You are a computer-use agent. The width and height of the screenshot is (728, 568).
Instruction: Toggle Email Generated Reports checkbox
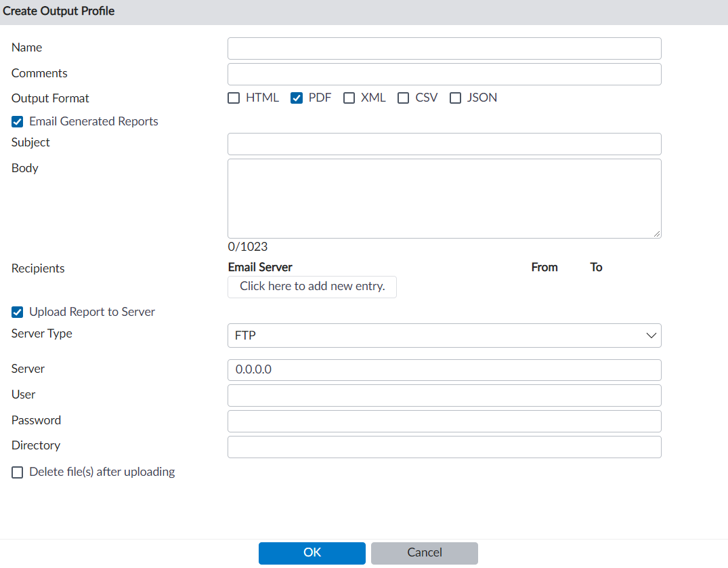(18, 122)
